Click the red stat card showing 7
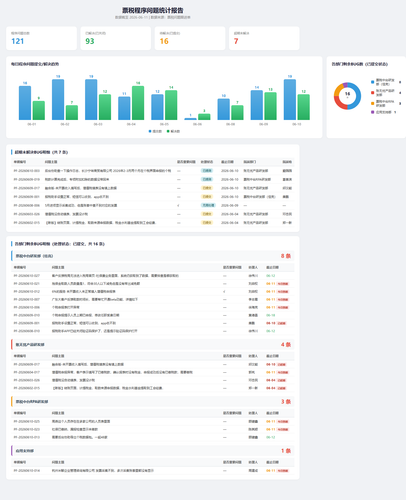The height and width of the screenshot is (500, 406). click(x=264, y=38)
